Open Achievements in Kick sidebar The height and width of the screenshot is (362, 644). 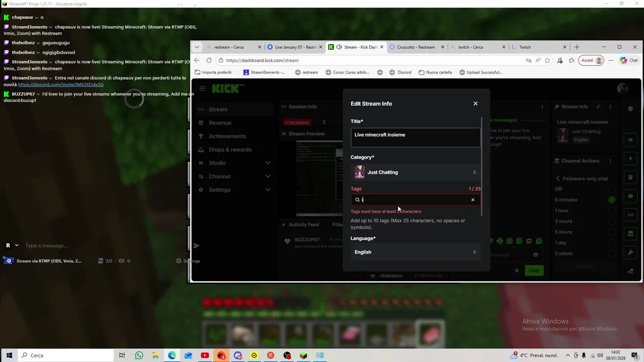click(x=227, y=136)
